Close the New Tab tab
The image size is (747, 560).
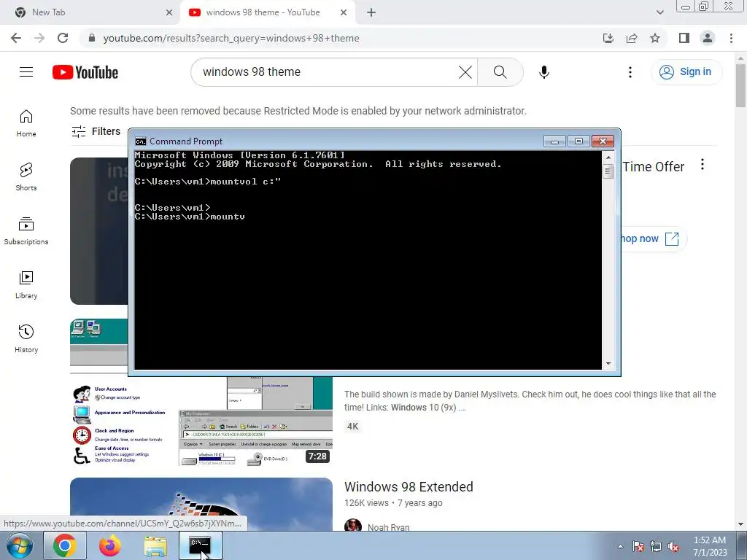pos(169,12)
